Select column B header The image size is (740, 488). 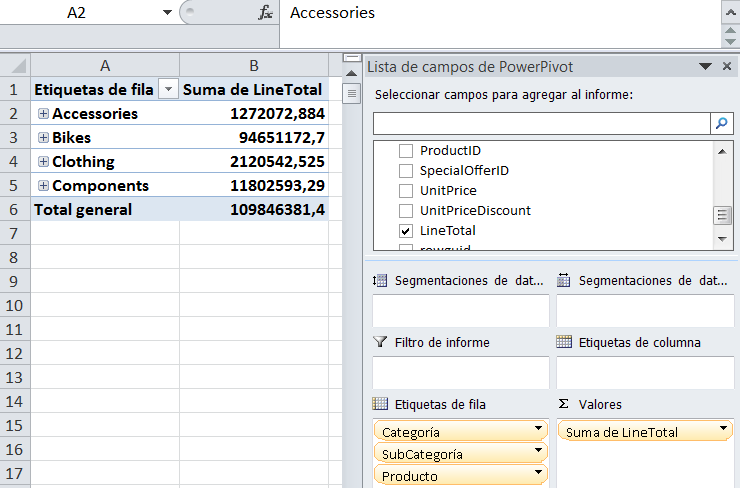[254, 66]
